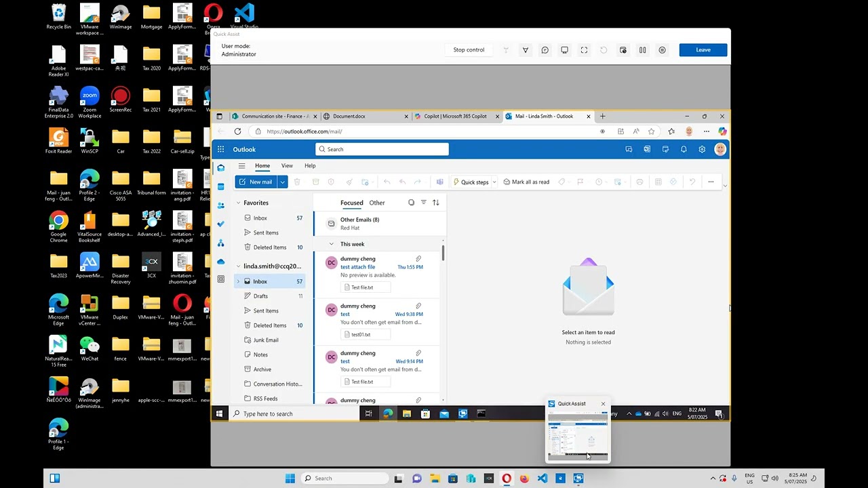Click the QuickAssist taskbar preview thumbnail
The height and width of the screenshot is (488, 868).
click(x=578, y=437)
